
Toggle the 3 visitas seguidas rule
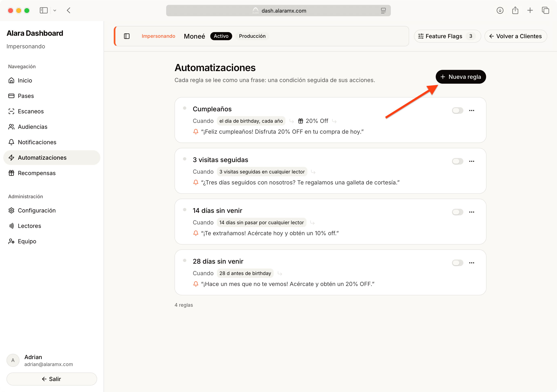point(457,161)
